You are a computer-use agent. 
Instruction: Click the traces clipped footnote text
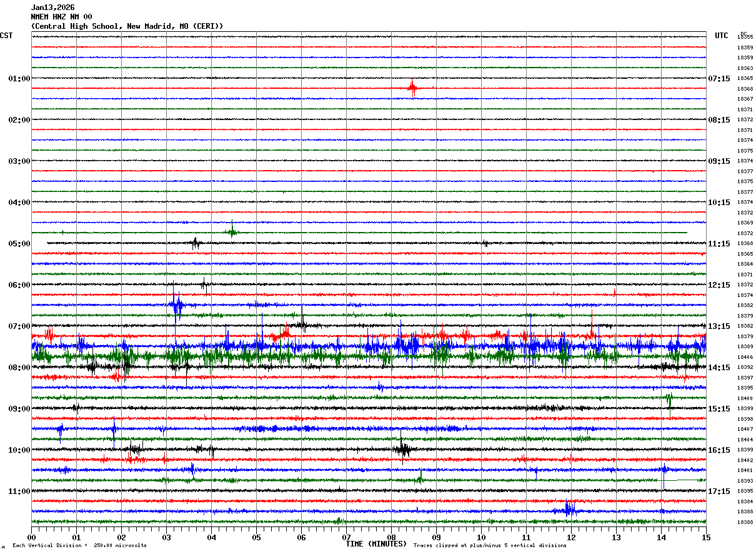(x=490, y=545)
